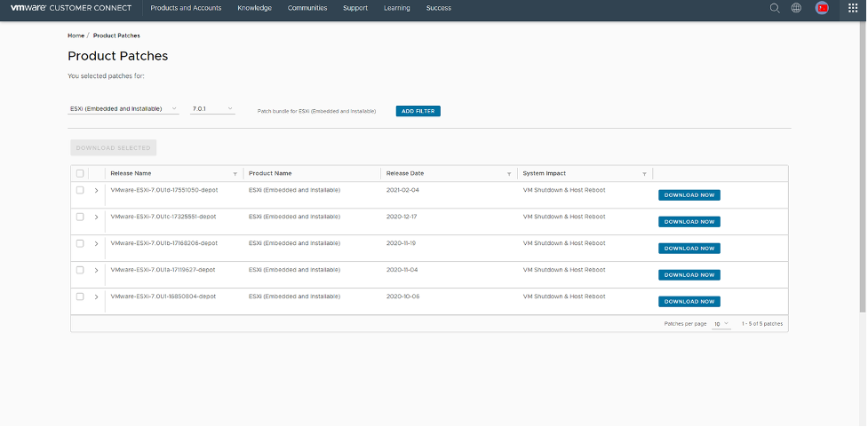Go to the Home breadcrumb link

coord(76,36)
